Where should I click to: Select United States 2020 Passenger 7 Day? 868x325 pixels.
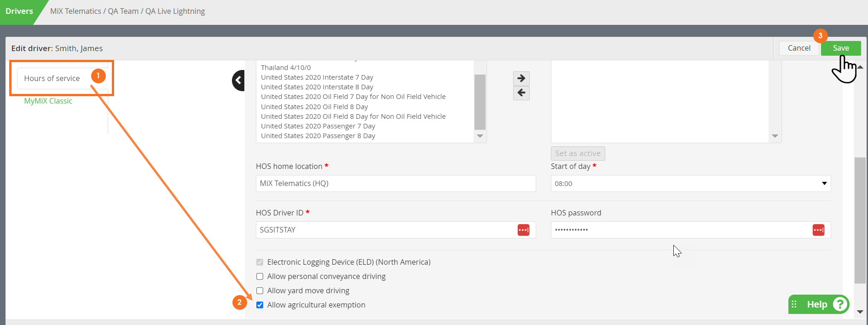coord(318,126)
